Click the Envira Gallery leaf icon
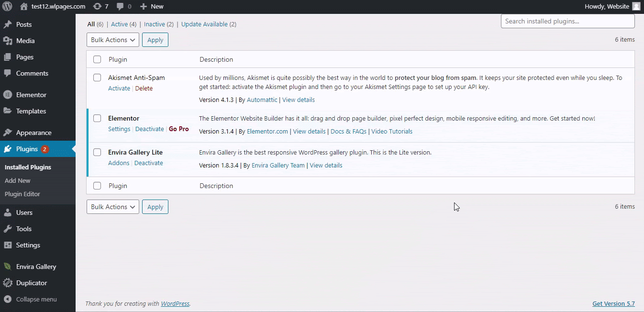The width and height of the screenshot is (644, 312). (7, 267)
